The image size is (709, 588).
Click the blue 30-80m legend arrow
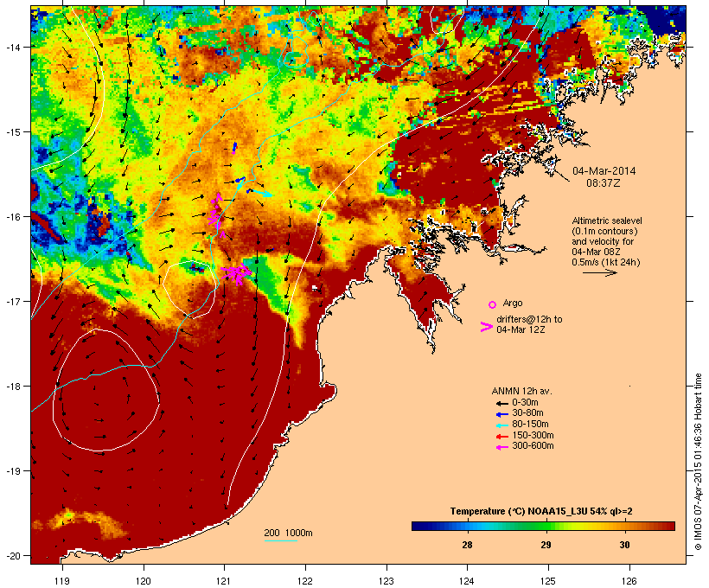click(501, 414)
